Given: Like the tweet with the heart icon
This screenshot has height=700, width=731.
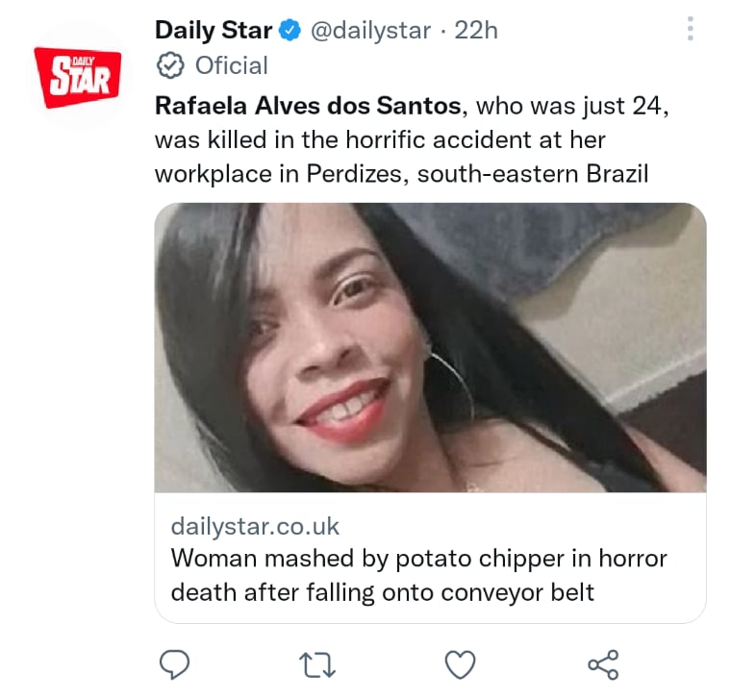Looking at the screenshot, I should click(460, 664).
